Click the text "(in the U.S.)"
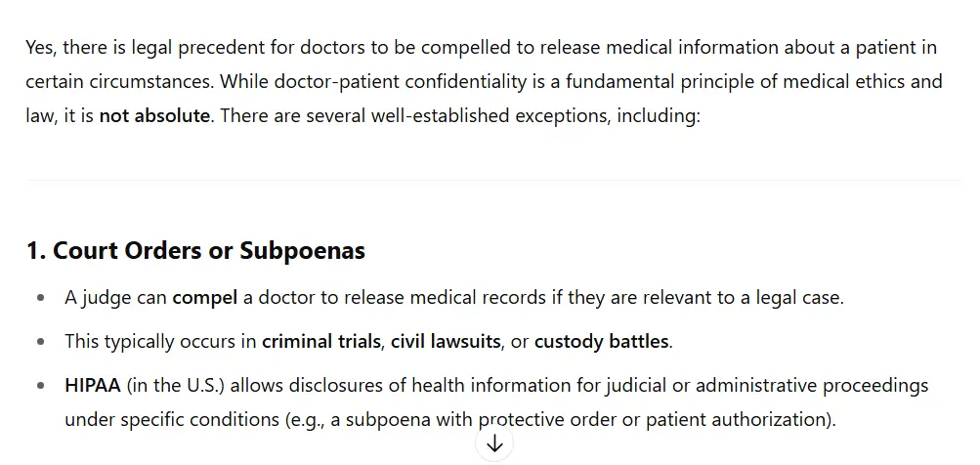This screenshot has width=980, height=465. coord(176,386)
